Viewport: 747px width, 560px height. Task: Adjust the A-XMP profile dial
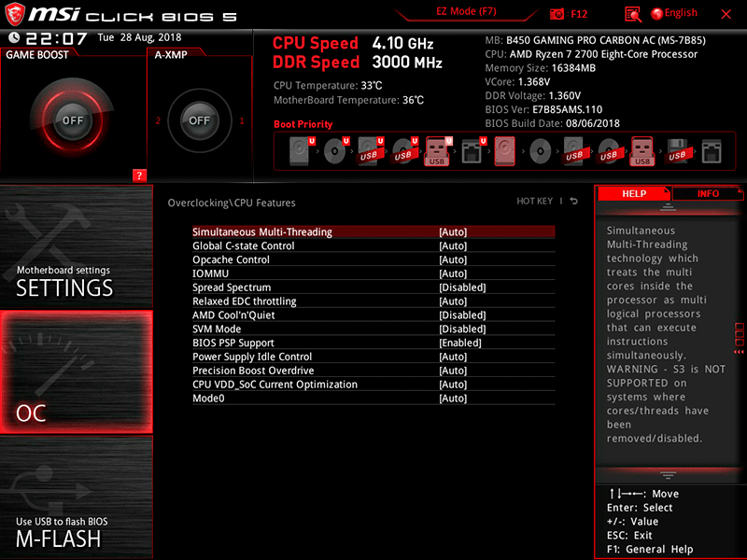(x=201, y=119)
